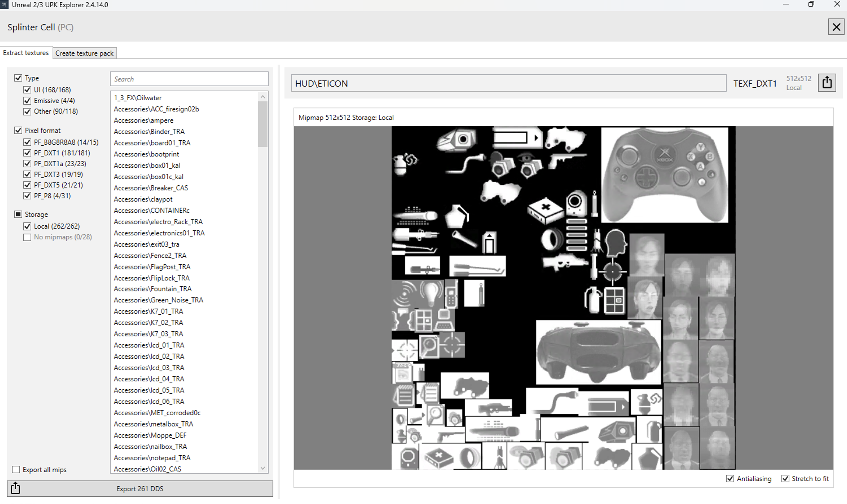The width and height of the screenshot is (847, 504).
Task: Restore down the window
Action: pyautogui.click(x=811, y=5)
